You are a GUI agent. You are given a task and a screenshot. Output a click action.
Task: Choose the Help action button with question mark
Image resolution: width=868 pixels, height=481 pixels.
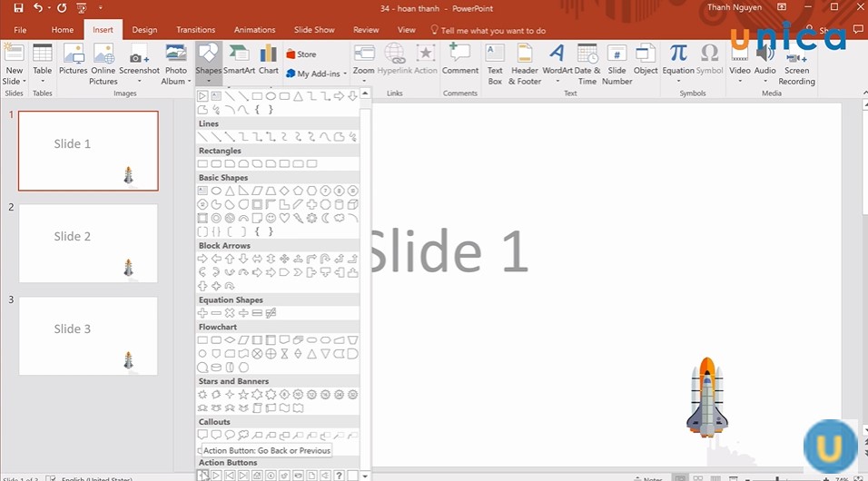click(x=339, y=476)
